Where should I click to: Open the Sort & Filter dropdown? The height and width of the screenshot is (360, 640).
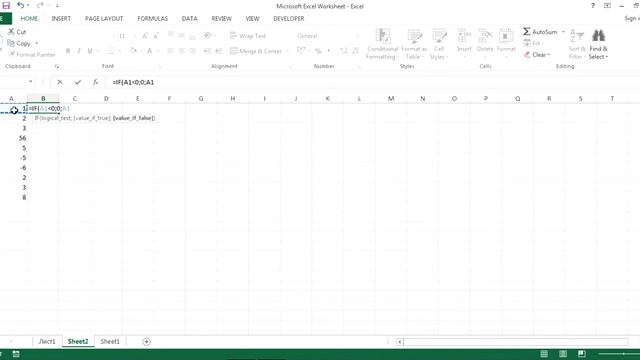(x=577, y=45)
